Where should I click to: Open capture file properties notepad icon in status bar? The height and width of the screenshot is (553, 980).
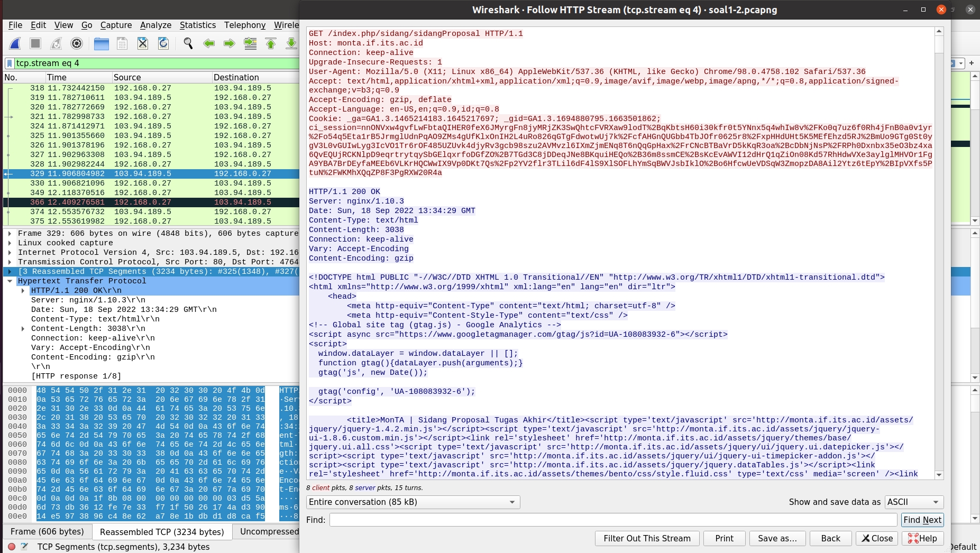tap(24, 547)
